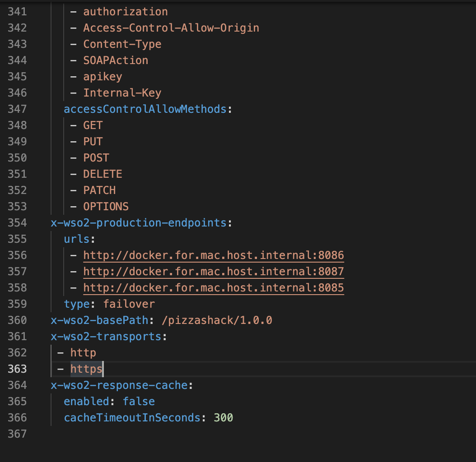Click the x-wso2-response-cache key
476x462 pixels.
coord(120,385)
